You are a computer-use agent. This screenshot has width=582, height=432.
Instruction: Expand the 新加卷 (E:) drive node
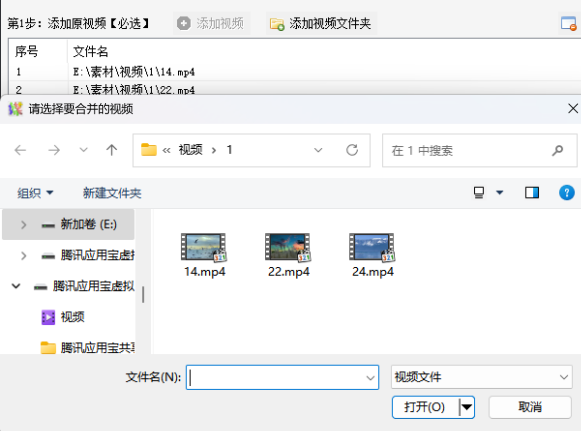point(23,225)
